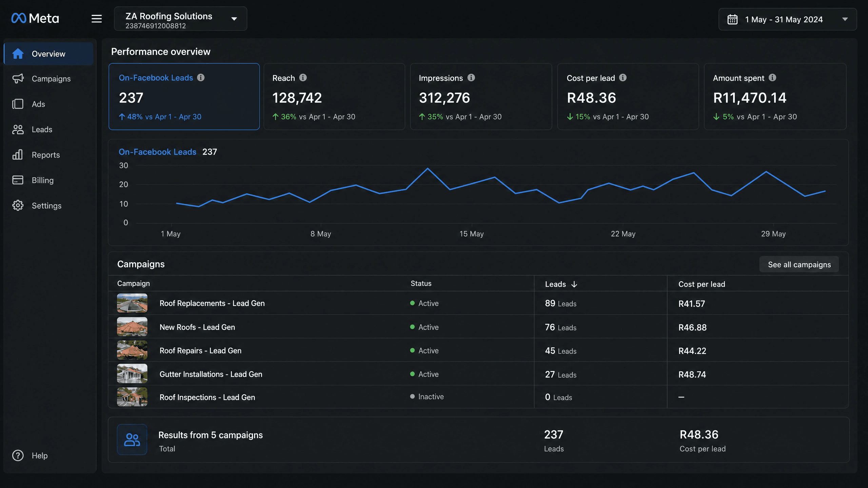Click the Leads people icon in sidebar

point(18,129)
